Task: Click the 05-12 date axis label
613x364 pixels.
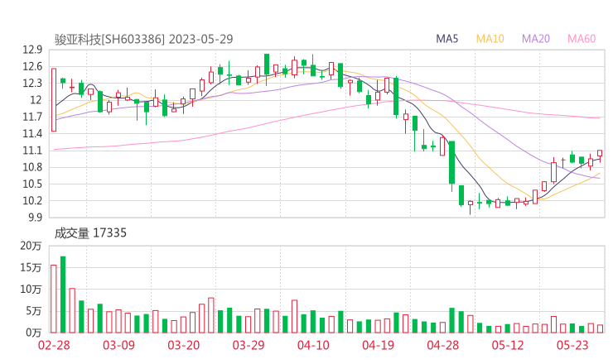Action: pyautogui.click(x=508, y=345)
